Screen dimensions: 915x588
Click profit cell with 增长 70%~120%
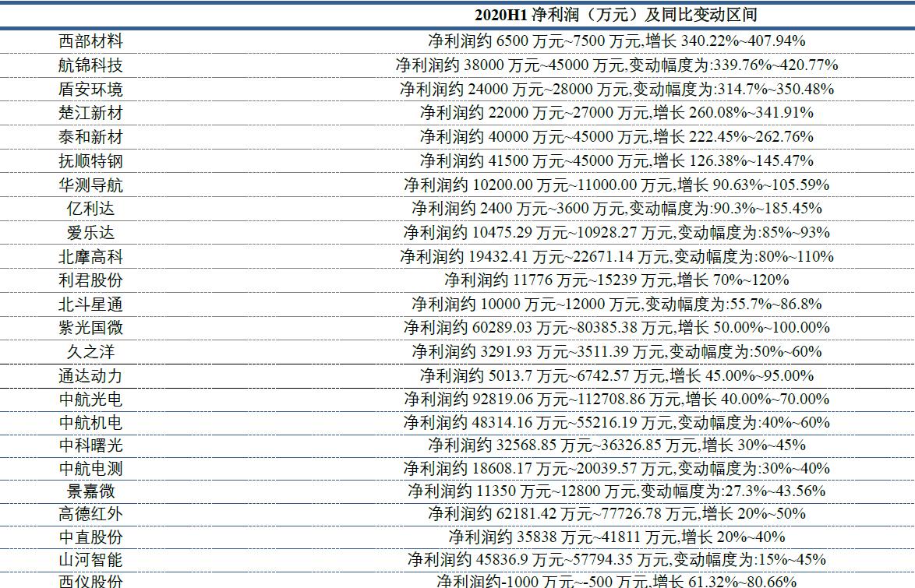(616, 280)
